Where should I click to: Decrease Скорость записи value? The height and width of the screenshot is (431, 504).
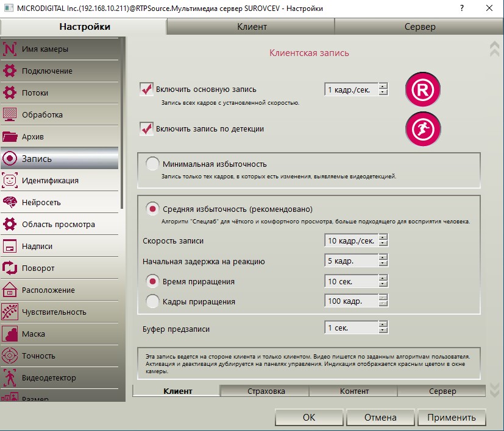click(383, 244)
